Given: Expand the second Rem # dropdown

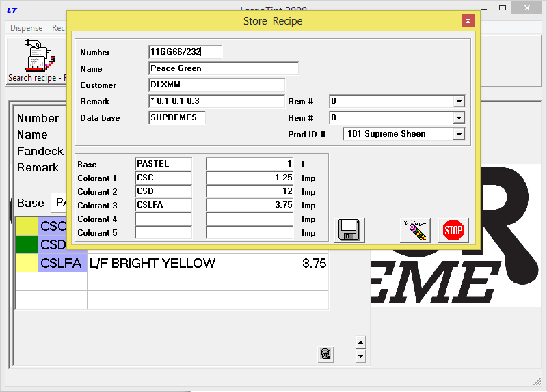Looking at the screenshot, I should 459,118.
